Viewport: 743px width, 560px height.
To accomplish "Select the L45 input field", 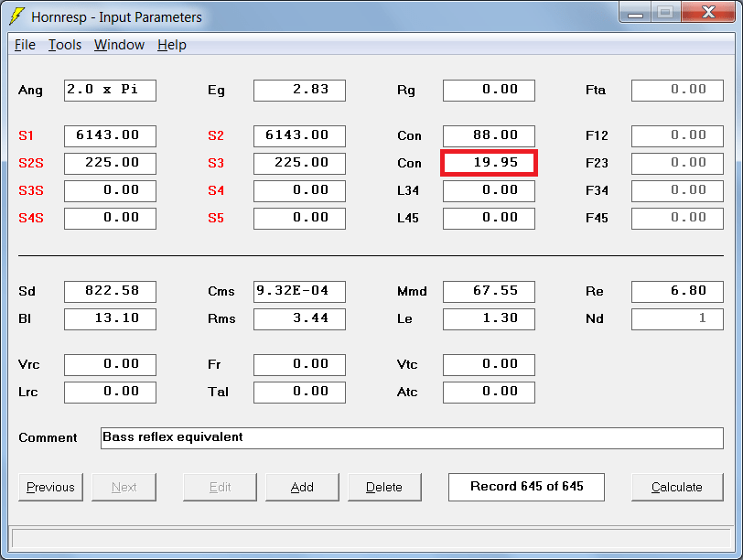I will (489, 219).
